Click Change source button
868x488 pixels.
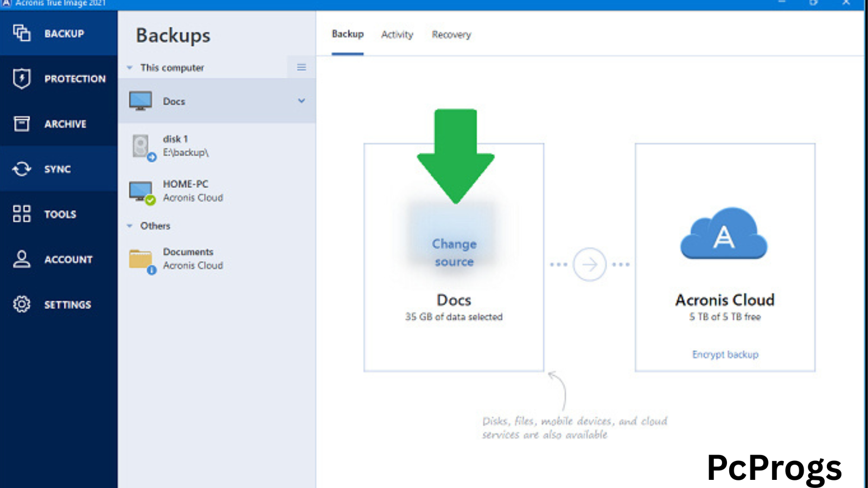tap(454, 253)
